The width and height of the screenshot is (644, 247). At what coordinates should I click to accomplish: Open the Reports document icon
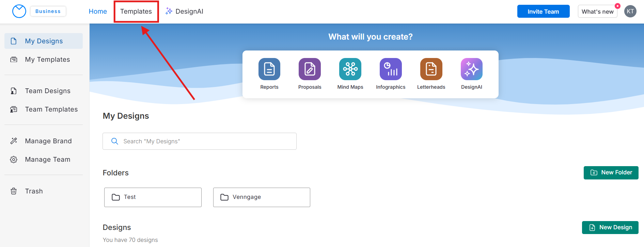(269, 69)
